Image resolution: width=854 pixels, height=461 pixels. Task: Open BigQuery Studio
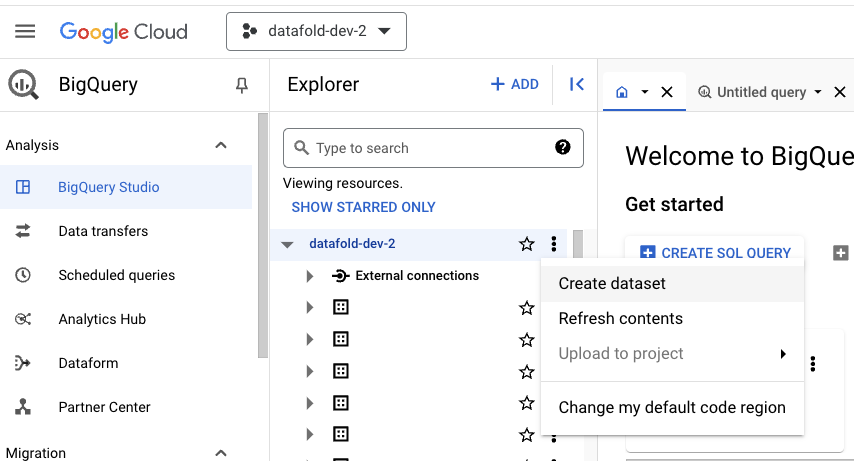126,187
